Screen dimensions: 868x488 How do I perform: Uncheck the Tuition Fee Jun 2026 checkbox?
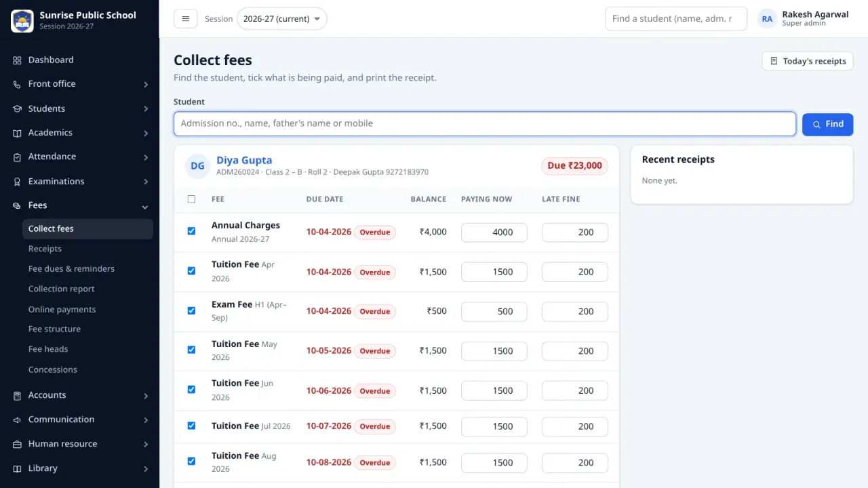click(x=191, y=389)
